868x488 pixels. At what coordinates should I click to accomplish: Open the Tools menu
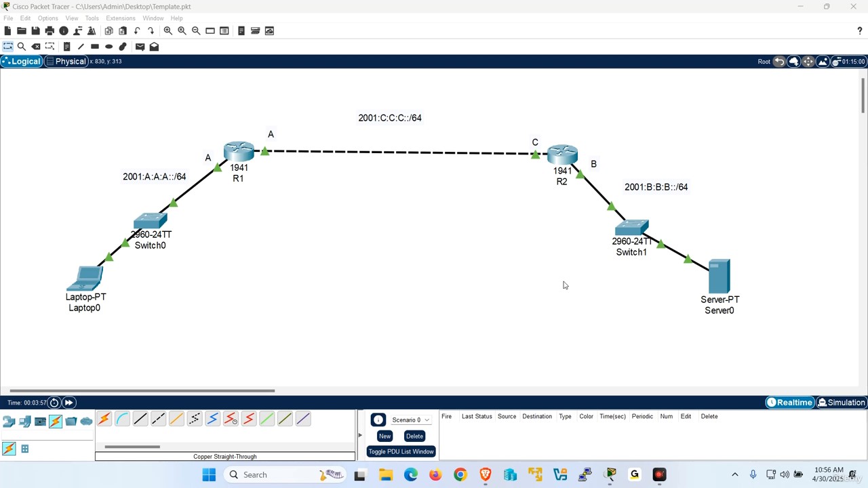(x=92, y=18)
